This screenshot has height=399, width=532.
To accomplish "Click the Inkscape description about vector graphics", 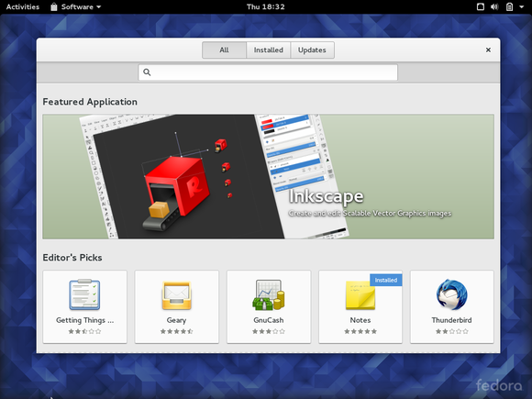I will coord(370,213).
